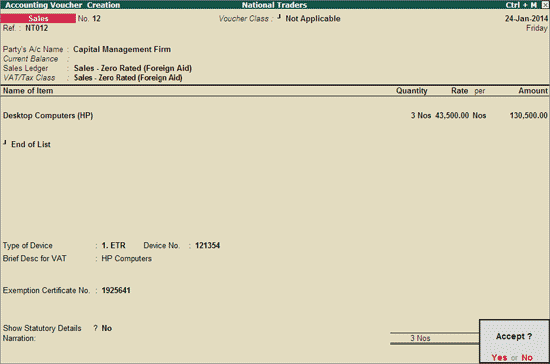Edit Device No. 121354 field
The width and height of the screenshot is (550, 364).
[x=207, y=245]
